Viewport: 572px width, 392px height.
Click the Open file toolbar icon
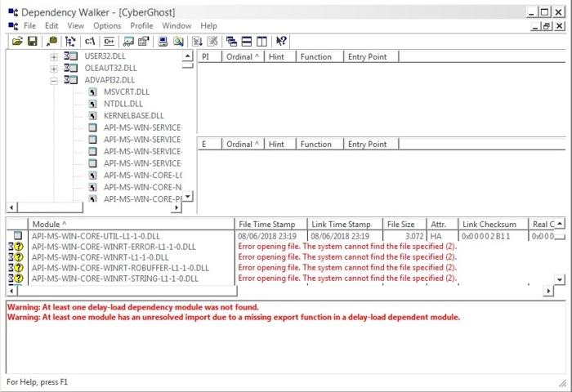pos(17,41)
